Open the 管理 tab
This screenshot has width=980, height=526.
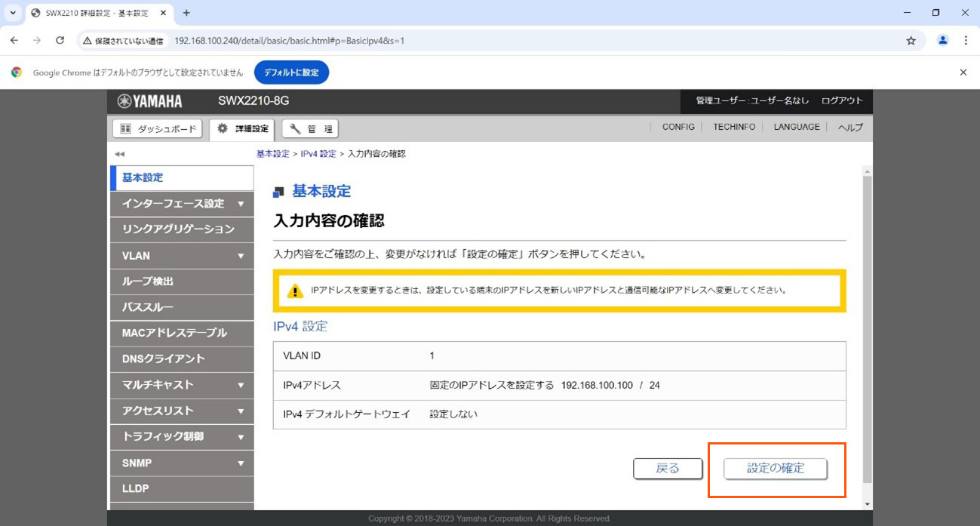(x=310, y=129)
